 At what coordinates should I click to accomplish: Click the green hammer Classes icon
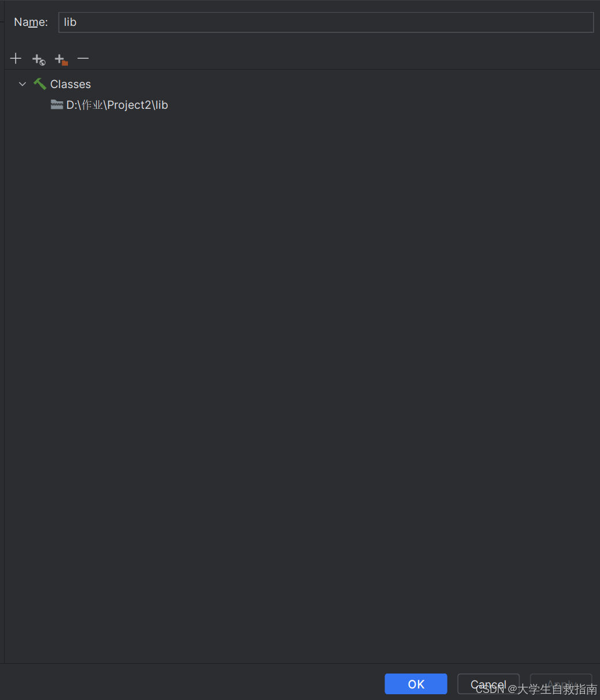click(x=40, y=84)
